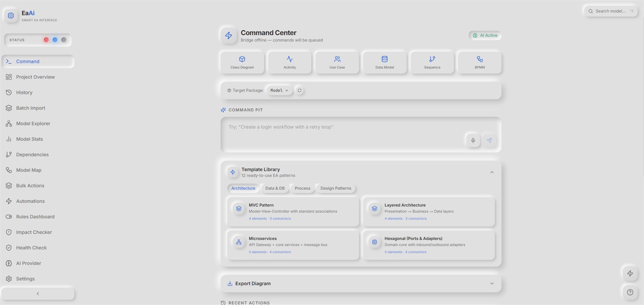
Task: Switch to the Data & DB tab
Action: point(275,188)
